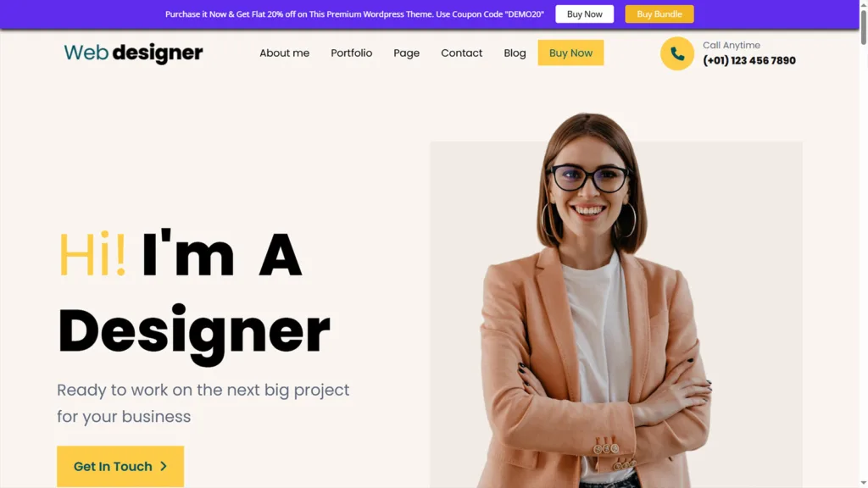The width and height of the screenshot is (868, 488).
Task: Click the arrow in Get In Touch button
Action: tap(164, 467)
